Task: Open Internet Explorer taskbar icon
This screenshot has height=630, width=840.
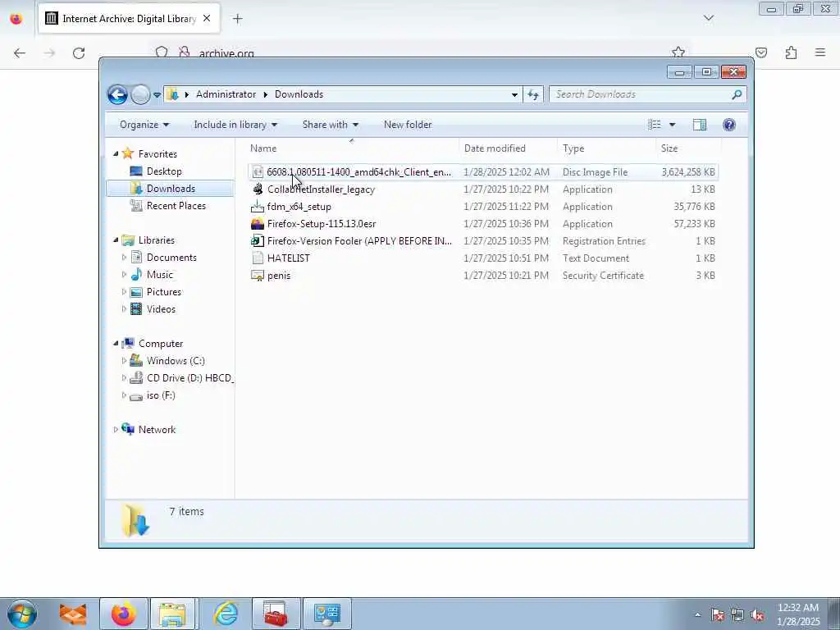Action: tap(226, 614)
